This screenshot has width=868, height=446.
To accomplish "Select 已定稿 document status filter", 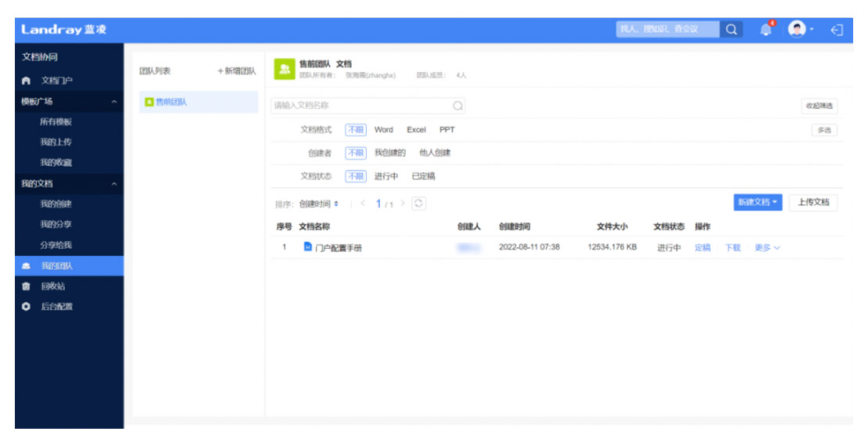I will (423, 177).
